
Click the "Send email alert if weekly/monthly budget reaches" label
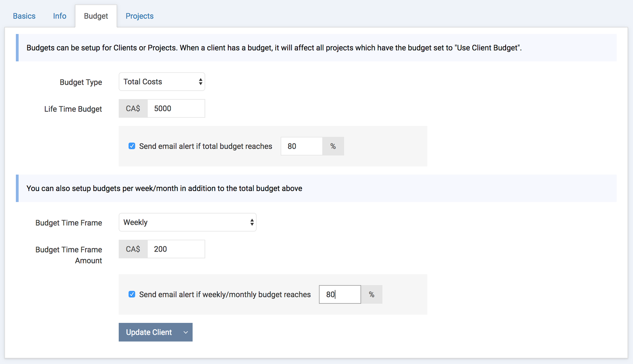pyautogui.click(x=225, y=295)
